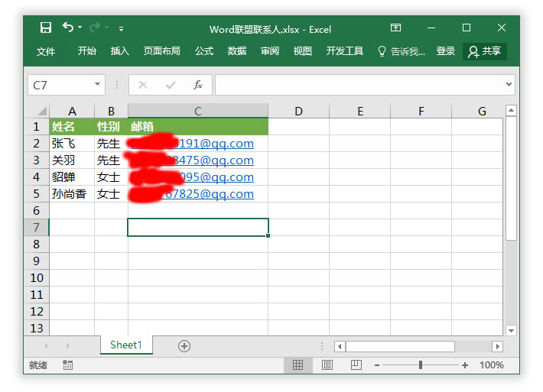543x392 pixels.
Task: Switch to Normal view icon
Action: [x=298, y=364]
